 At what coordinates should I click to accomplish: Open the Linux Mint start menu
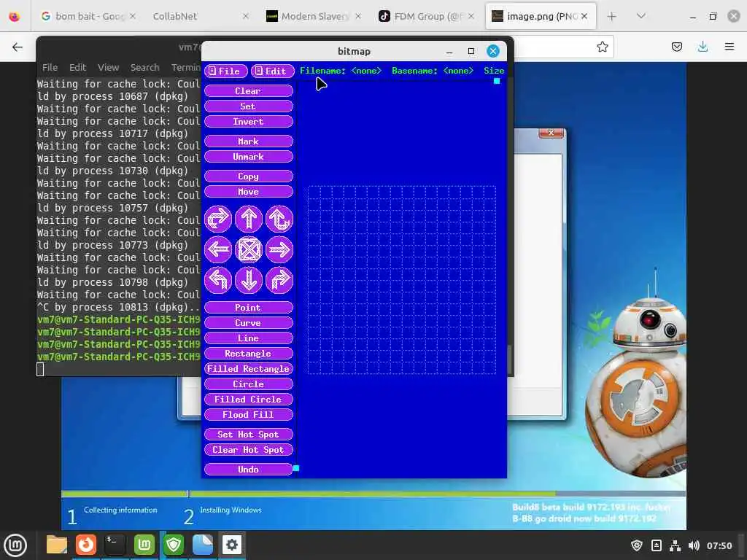[x=15, y=545]
